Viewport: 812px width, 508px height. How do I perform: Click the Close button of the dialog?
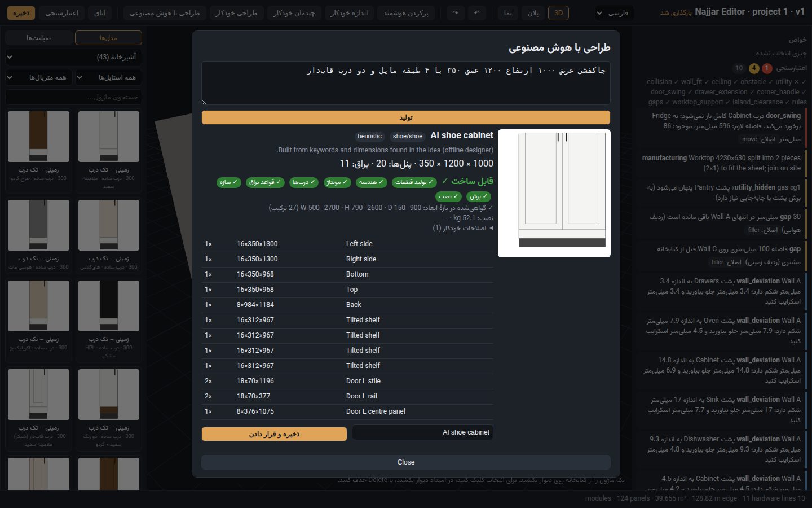pyautogui.click(x=406, y=462)
